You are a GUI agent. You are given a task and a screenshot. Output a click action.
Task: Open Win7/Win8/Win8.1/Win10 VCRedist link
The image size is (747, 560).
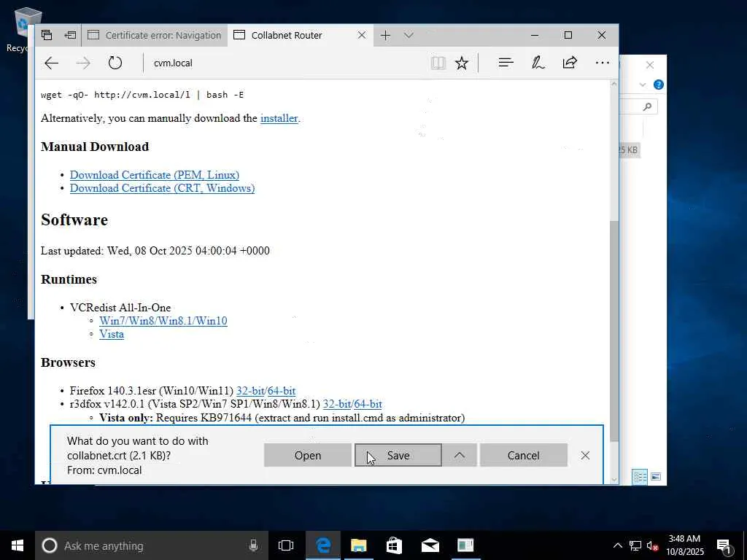click(163, 321)
